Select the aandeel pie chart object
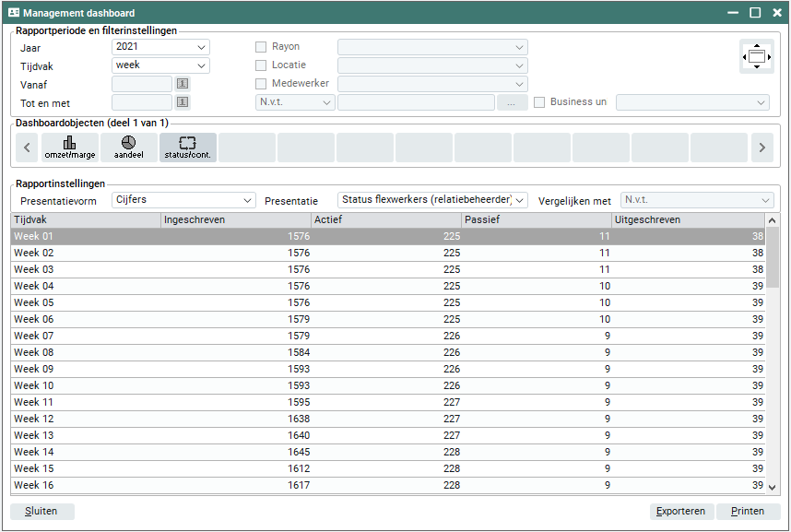Image resolution: width=791 pixels, height=532 pixels. point(129,148)
